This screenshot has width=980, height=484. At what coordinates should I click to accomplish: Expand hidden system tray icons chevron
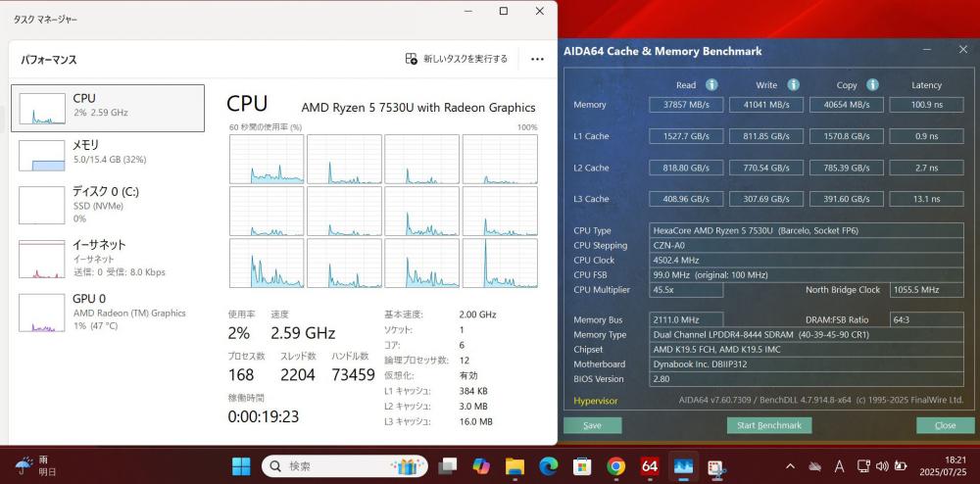790,466
